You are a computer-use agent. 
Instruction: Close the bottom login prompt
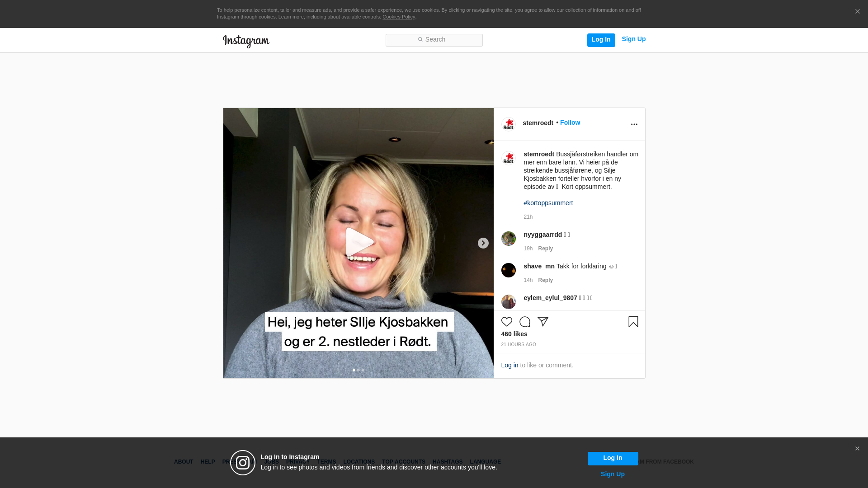tap(857, 449)
